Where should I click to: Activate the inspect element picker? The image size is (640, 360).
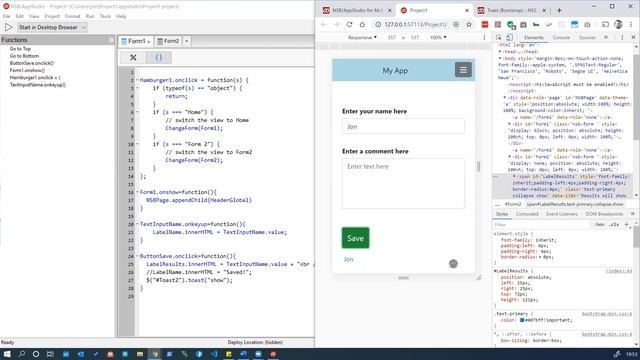click(499, 38)
